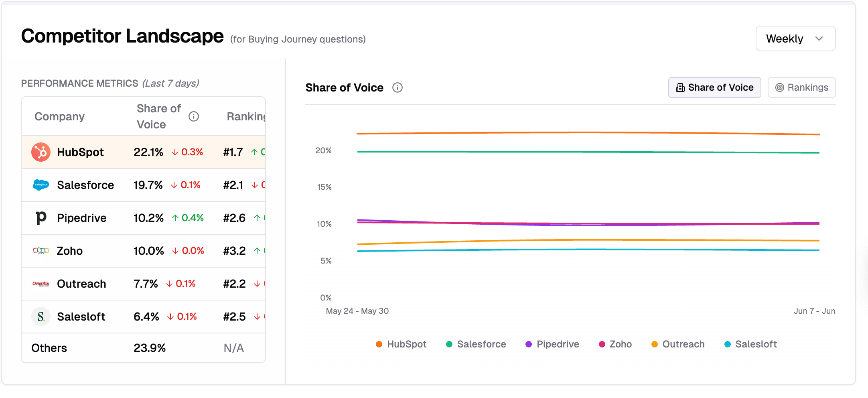Select the Pipedrive company name
This screenshot has height=398, width=868.
point(82,218)
